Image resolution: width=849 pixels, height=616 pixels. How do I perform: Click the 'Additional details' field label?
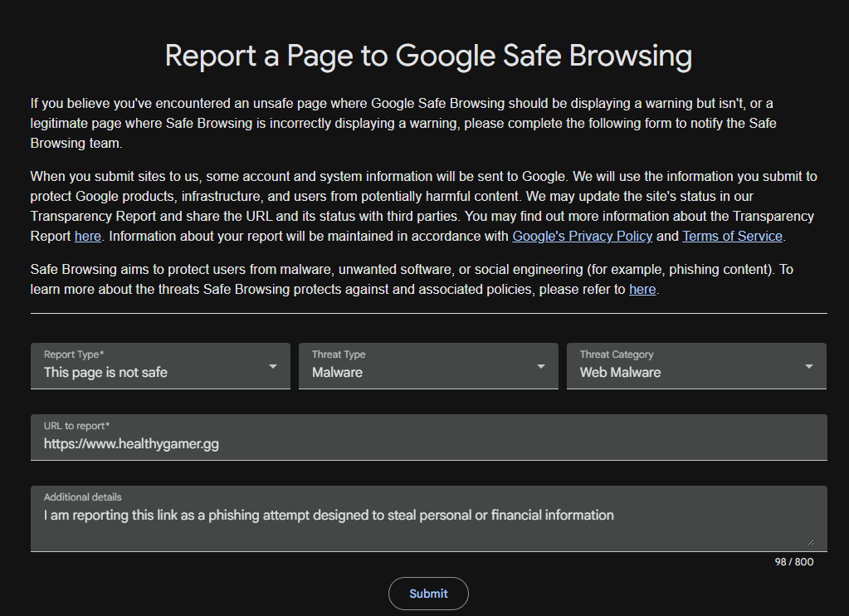pyautogui.click(x=82, y=497)
